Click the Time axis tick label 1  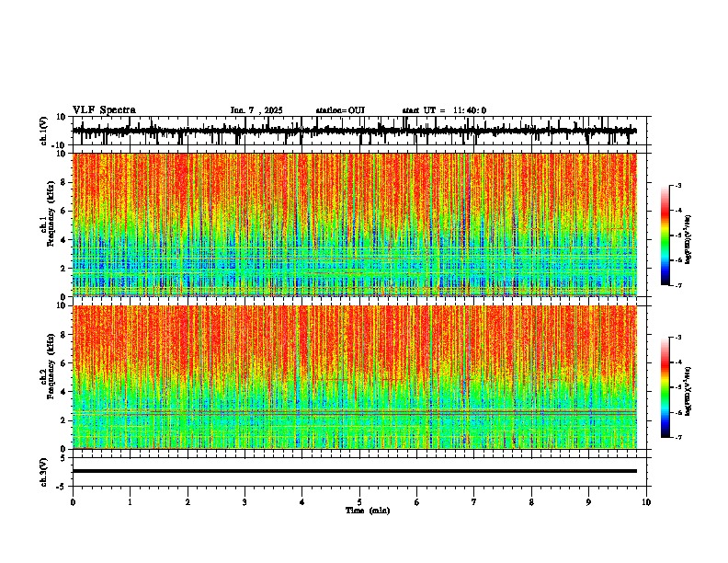tap(130, 502)
